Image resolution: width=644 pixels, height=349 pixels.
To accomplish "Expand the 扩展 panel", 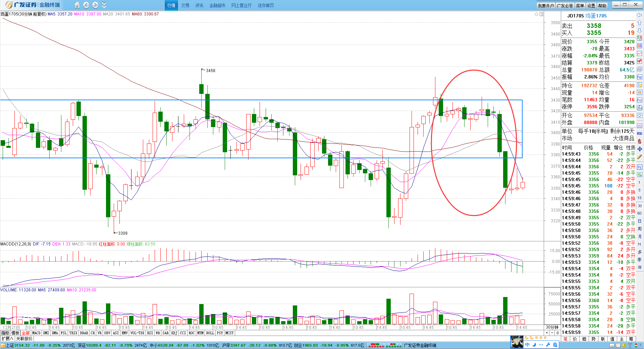I will (7, 339).
